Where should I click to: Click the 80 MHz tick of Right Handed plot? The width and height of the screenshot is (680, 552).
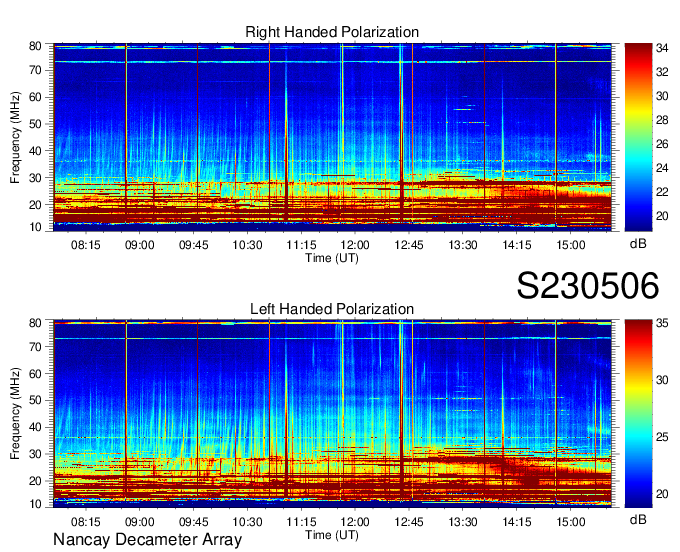(35, 46)
